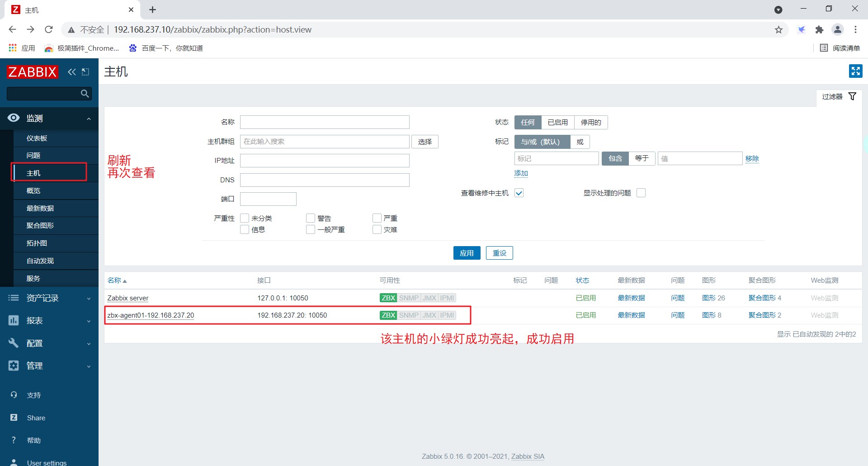This screenshot has width=868, height=466.
Task: Toggle the 查看维修中主机 checkbox
Action: pyautogui.click(x=519, y=193)
